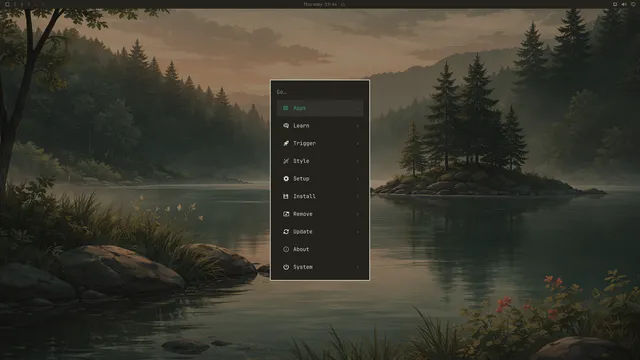Image resolution: width=640 pixels, height=360 pixels.
Task: Select the highlighted Apps menu entry
Action: pos(320,108)
